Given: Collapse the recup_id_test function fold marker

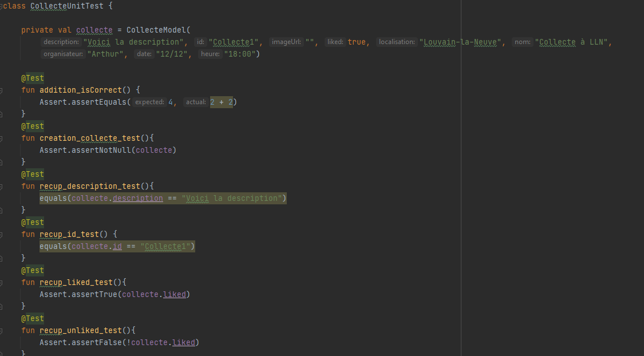Looking at the screenshot, I should click(1, 235).
